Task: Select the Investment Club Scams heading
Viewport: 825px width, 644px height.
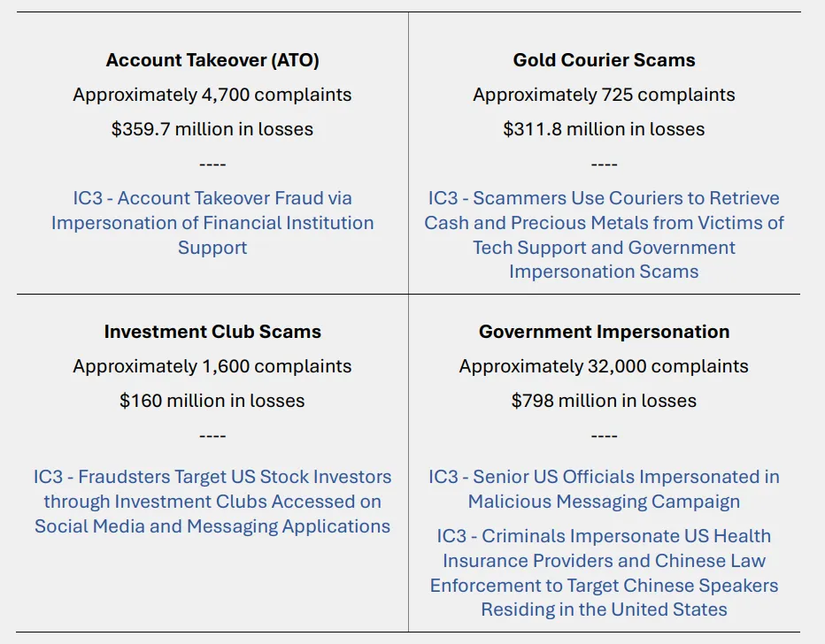Action: (x=212, y=332)
